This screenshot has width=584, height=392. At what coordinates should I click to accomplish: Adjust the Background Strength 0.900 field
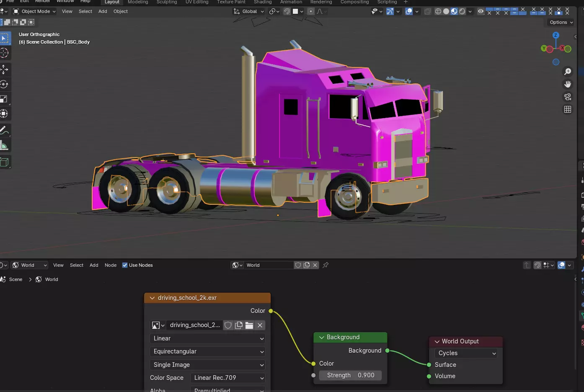[350, 375]
